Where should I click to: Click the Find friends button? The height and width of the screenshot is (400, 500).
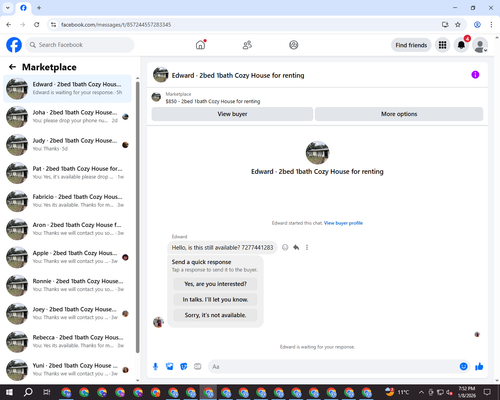411,45
